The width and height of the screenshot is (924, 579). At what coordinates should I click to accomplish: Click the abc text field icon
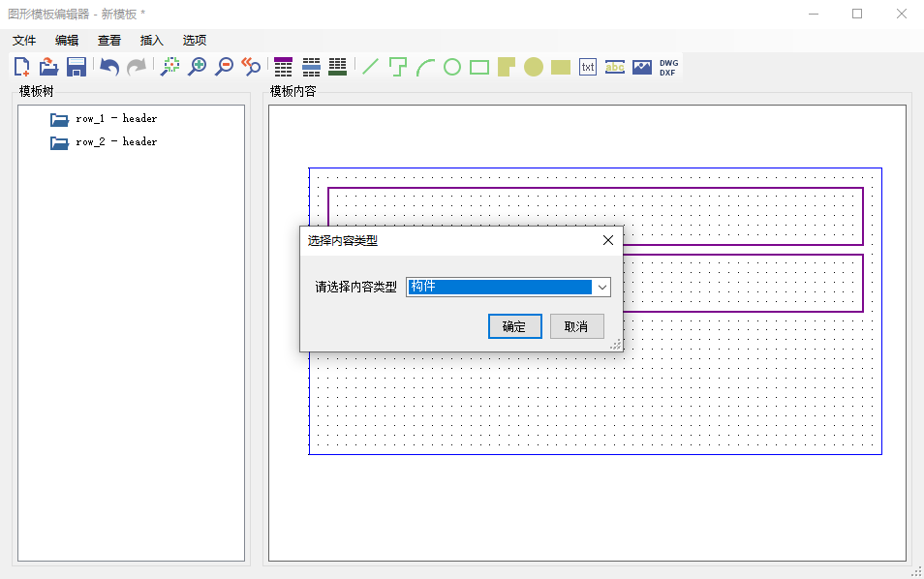pyautogui.click(x=615, y=67)
